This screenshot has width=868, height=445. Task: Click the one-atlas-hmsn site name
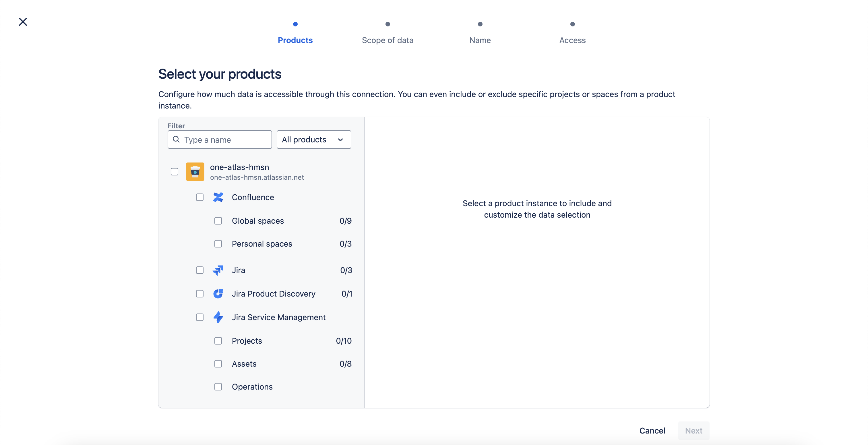coord(239,167)
